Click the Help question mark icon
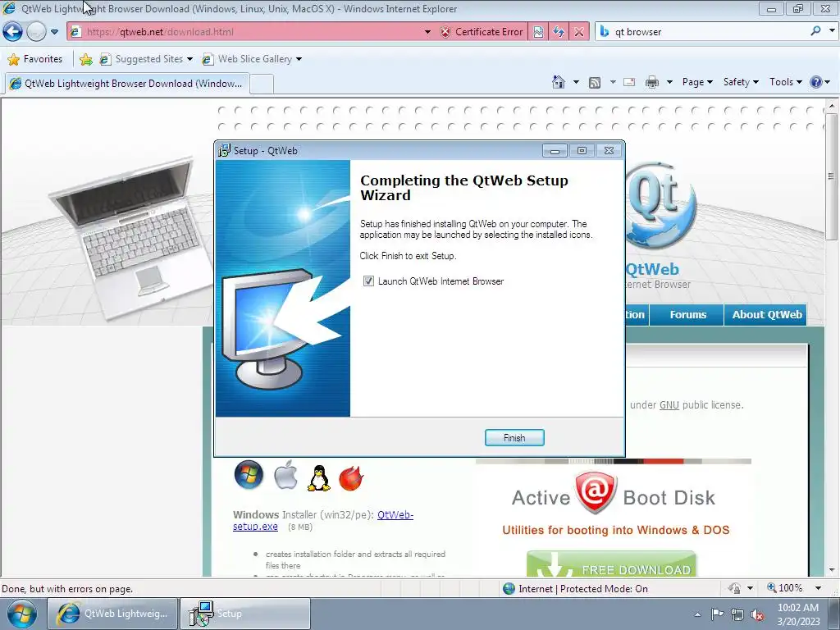 coord(816,82)
